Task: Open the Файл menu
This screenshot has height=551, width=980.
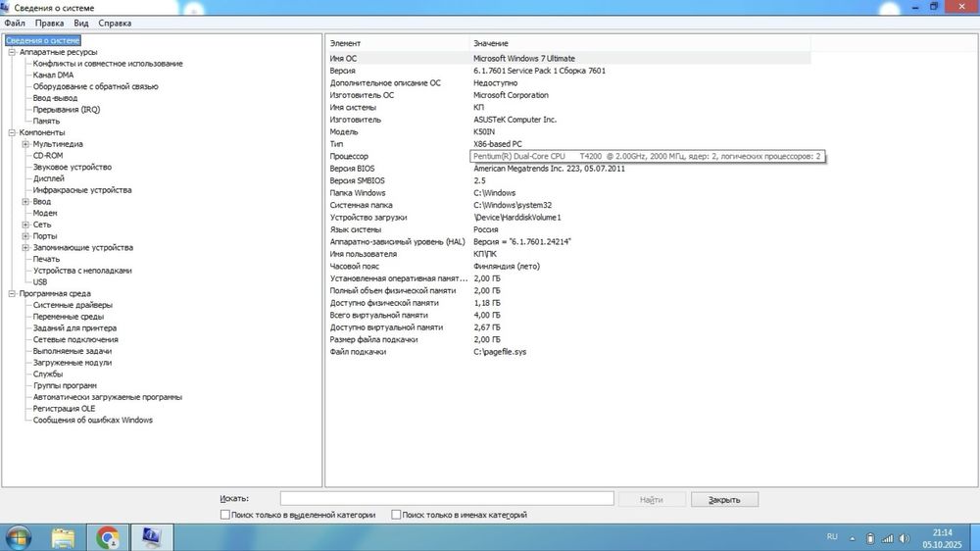Action: [x=15, y=24]
